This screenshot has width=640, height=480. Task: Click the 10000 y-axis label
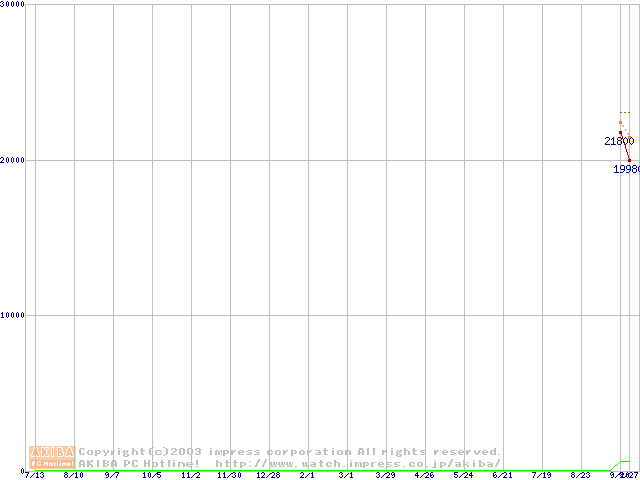[13, 315]
